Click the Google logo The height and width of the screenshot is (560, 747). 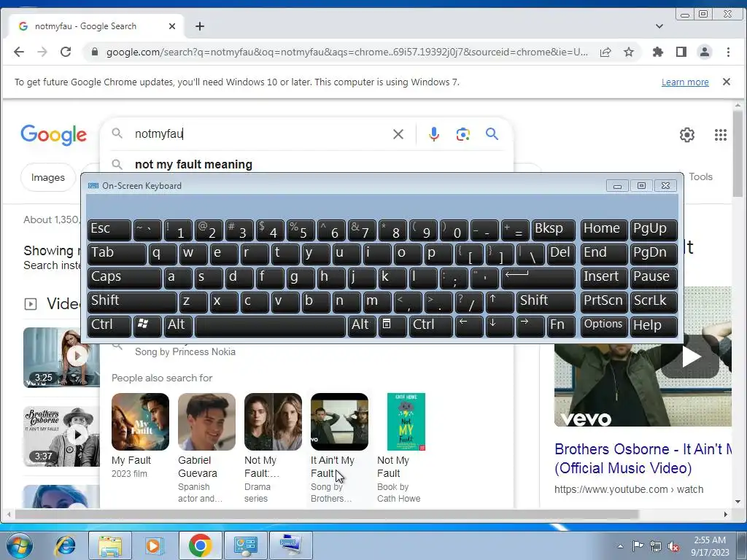click(x=53, y=135)
